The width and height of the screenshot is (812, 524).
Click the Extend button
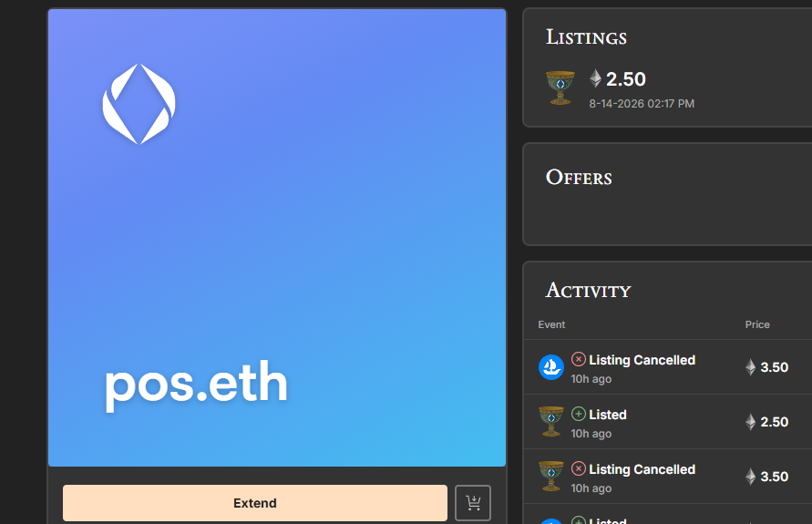(x=255, y=503)
